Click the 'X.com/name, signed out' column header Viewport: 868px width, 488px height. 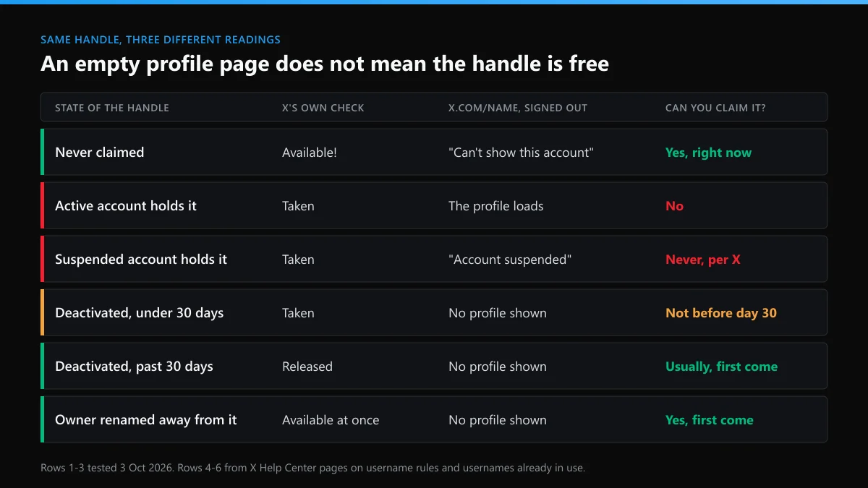point(518,108)
